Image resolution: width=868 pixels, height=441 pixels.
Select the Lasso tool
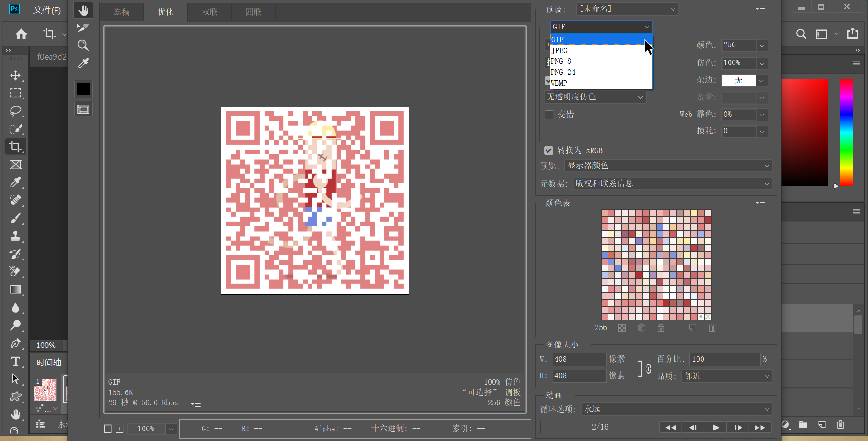pos(16,111)
